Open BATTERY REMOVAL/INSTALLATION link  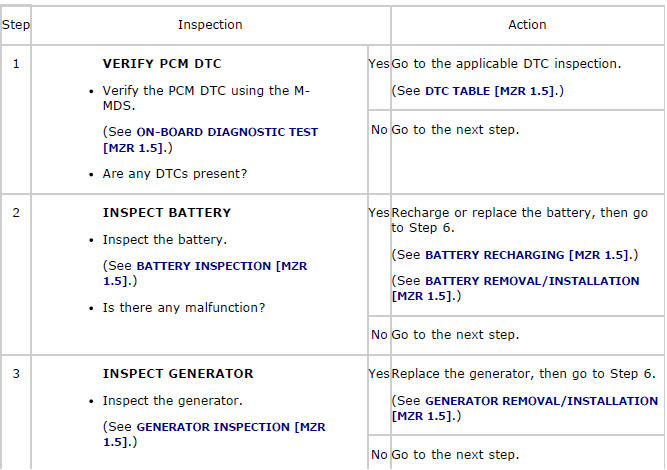point(532,281)
